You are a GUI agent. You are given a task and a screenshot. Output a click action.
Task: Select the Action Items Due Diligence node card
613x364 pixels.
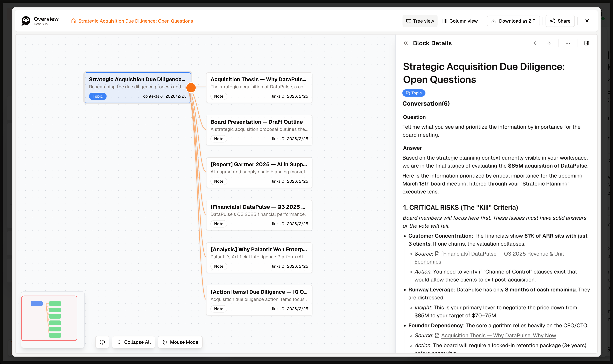pyautogui.click(x=259, y=300)
